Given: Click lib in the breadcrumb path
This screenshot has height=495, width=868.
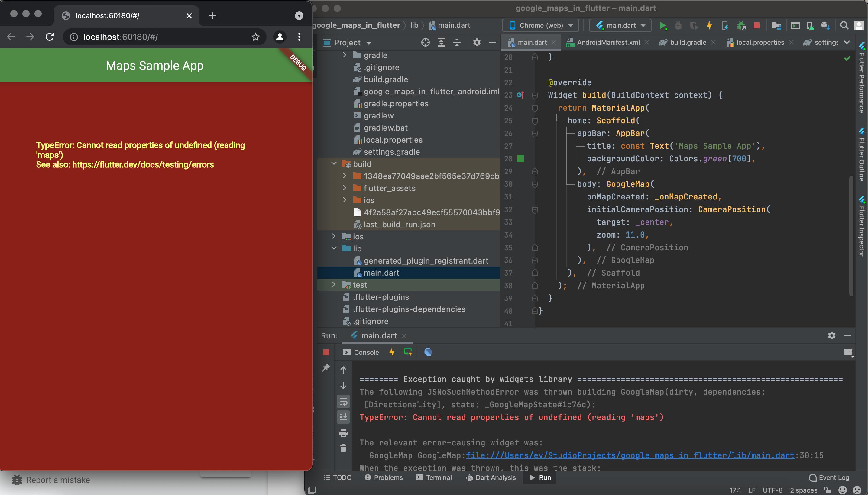Looking at the screenshot, I should [x=414, y=25].
